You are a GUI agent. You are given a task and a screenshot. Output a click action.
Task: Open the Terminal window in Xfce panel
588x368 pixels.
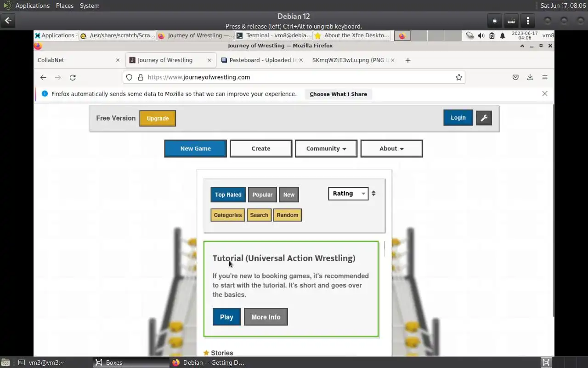point(274,35)
